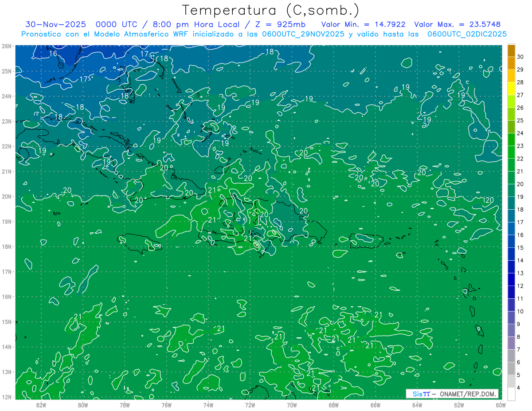Image resolution: width=532 pixels, height=411 pixels.
Task: Click the legend scale value '12'
Action: pyautogui.click(x=520, y=286)
